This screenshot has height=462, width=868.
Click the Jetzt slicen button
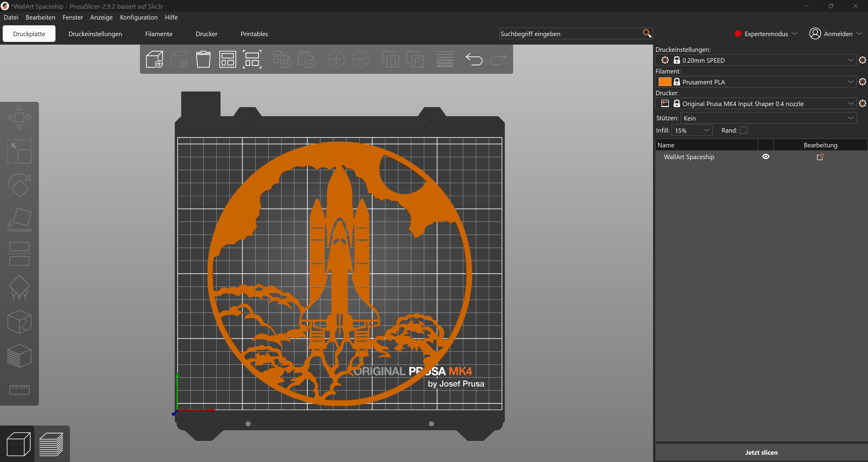tap(762, 453)
